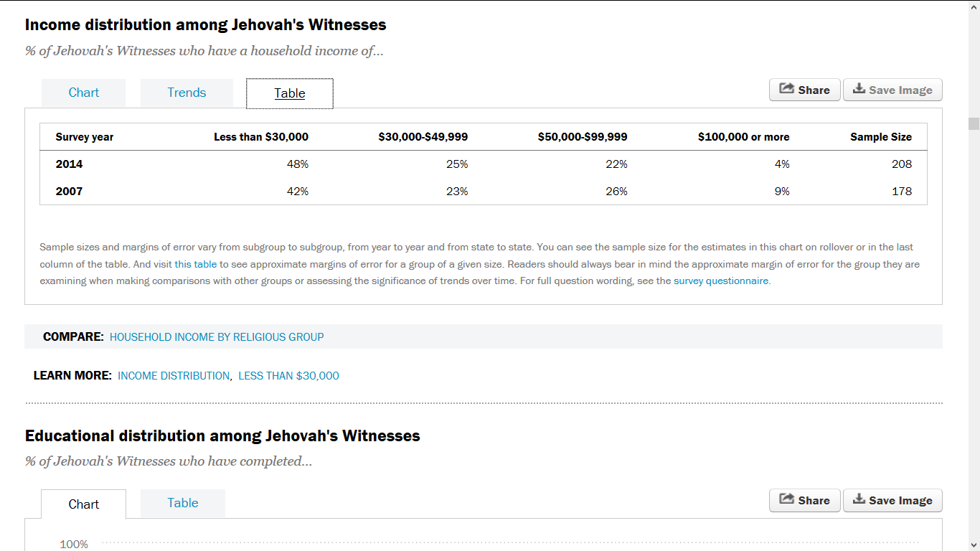This screenshot has height=551, width=980.
Task: Click the 26% cell in 2007 row
Action: pyautogui.click(x=616, y=192)
